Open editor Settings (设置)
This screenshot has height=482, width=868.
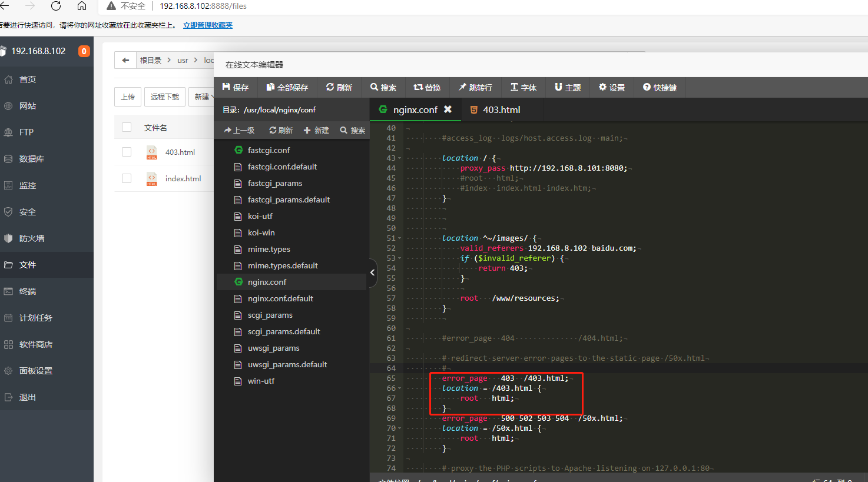point(612,88)
